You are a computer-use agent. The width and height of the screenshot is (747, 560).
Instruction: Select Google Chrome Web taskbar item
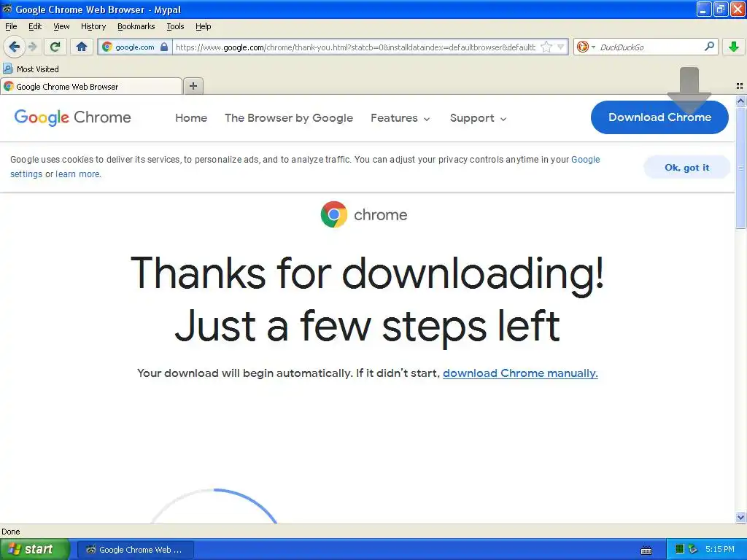(136, 550)
